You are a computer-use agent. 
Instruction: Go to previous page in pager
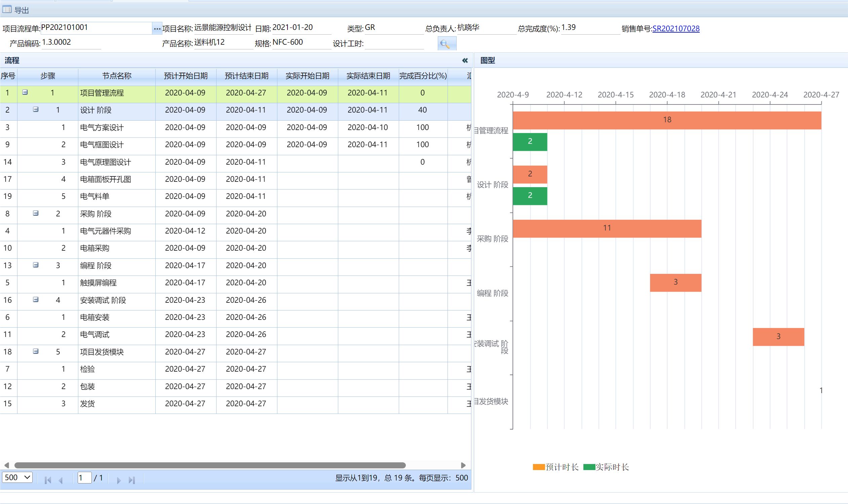pyautogui.click(x=61, y=480)
